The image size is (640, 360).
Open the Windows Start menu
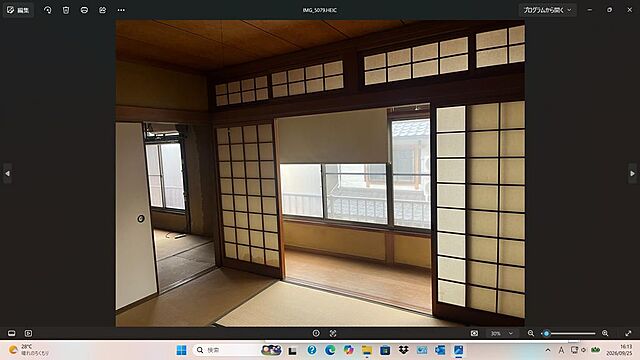(x=182, y=350)
